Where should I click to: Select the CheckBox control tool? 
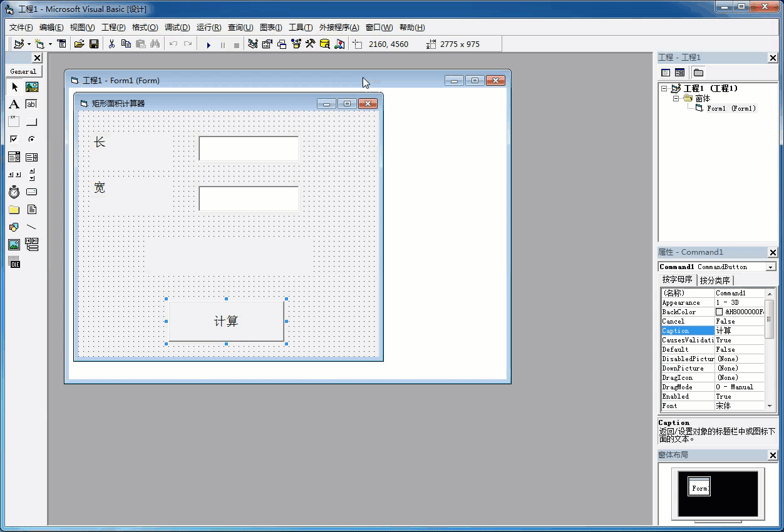(14, 140)
